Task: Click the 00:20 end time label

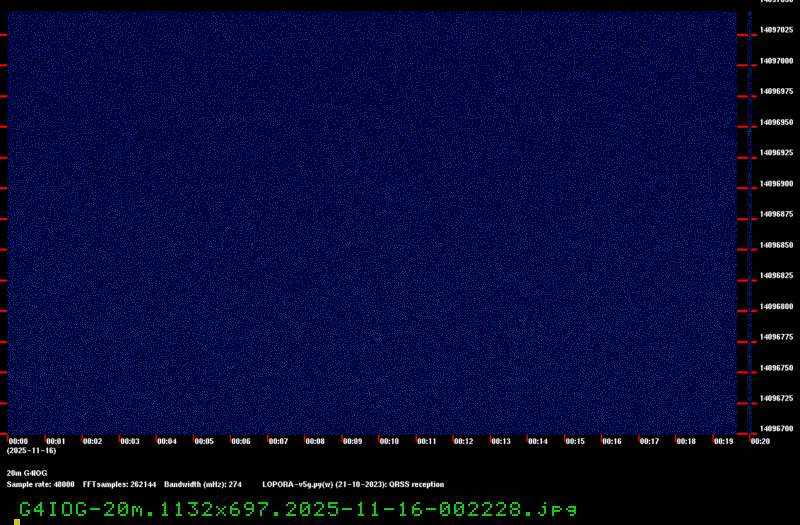Action: point(759,441)
